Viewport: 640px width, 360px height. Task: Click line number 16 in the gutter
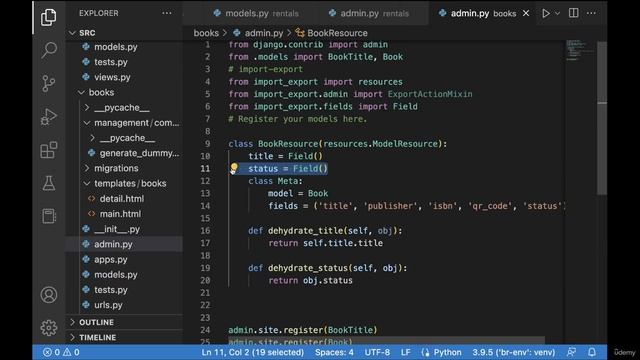click(x=205, y=231)
